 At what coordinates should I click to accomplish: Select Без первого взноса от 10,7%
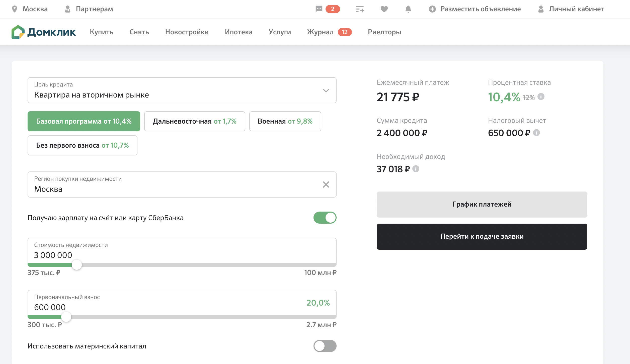[82, 145]
